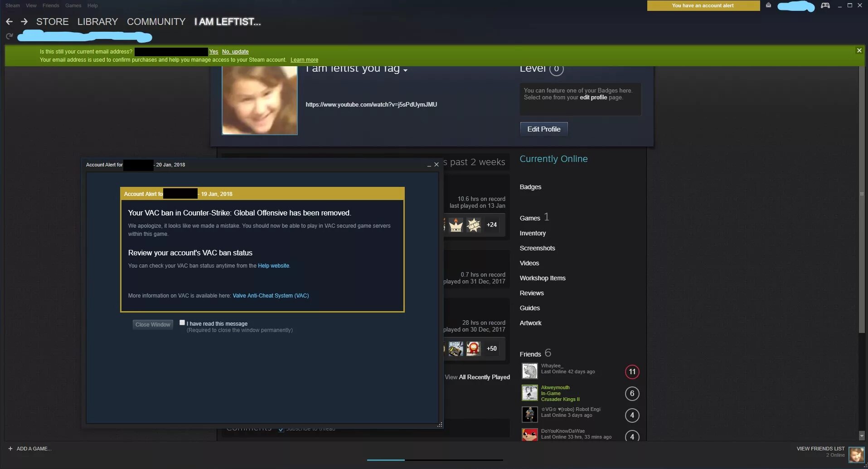This screenshot has height=469, width=868.
Task: Open Videos link
Action: point(529,263)
